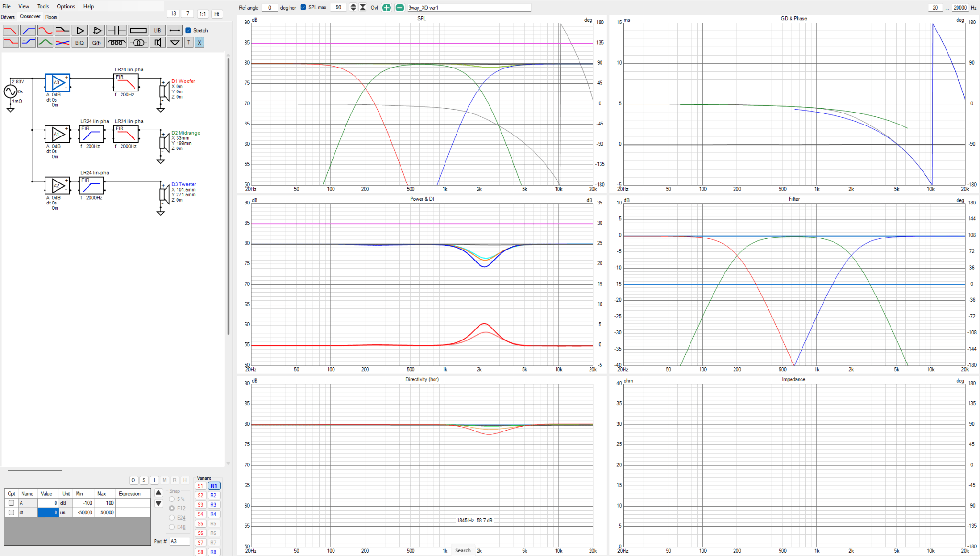Add a low-shelf filter block
The width and height of the screenshot is (980, 556).
pyautogui.click(x=11, y=43)
